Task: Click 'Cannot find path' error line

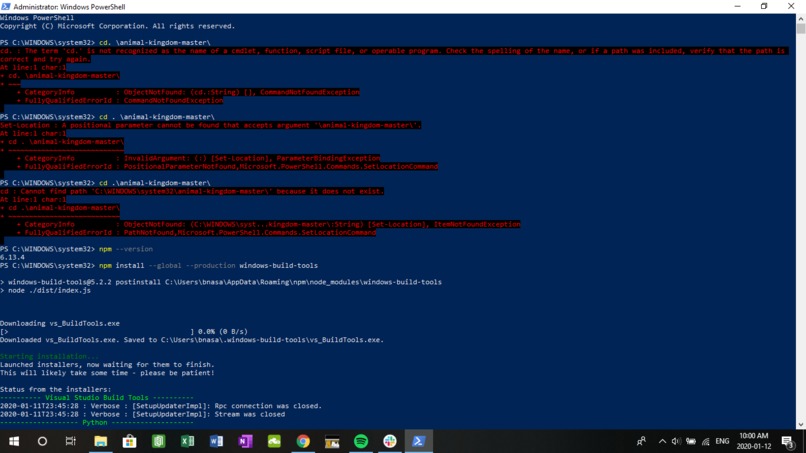Action: [192, 191]
